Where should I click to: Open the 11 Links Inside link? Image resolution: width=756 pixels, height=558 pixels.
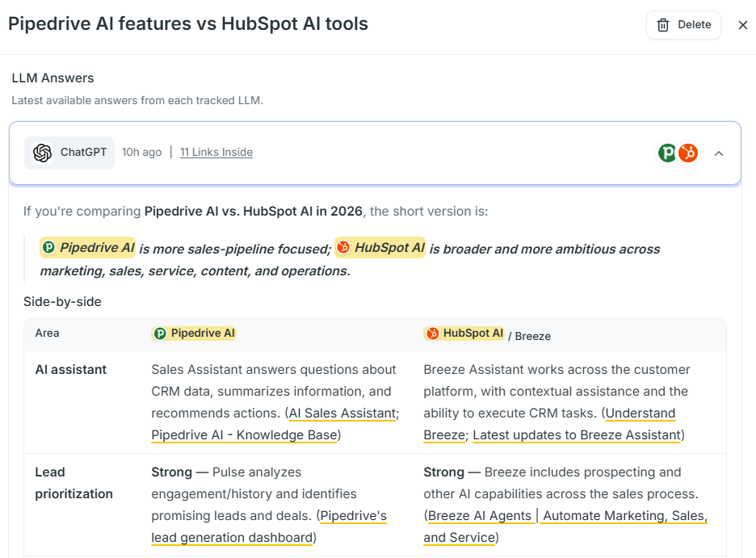pyautogui.click(x=216, y=153)
